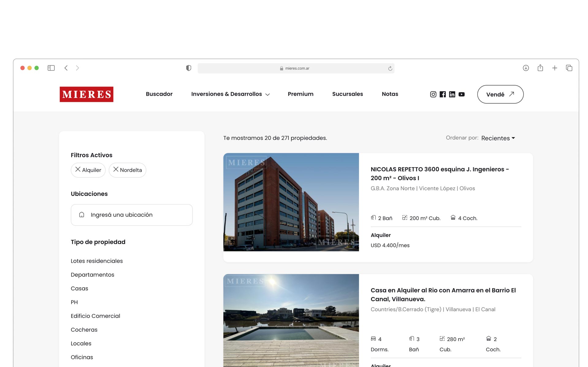The image size is (588, 367).
Task: Open the Mieres LinkedIn page icon
Action: [x=452, y=94]
